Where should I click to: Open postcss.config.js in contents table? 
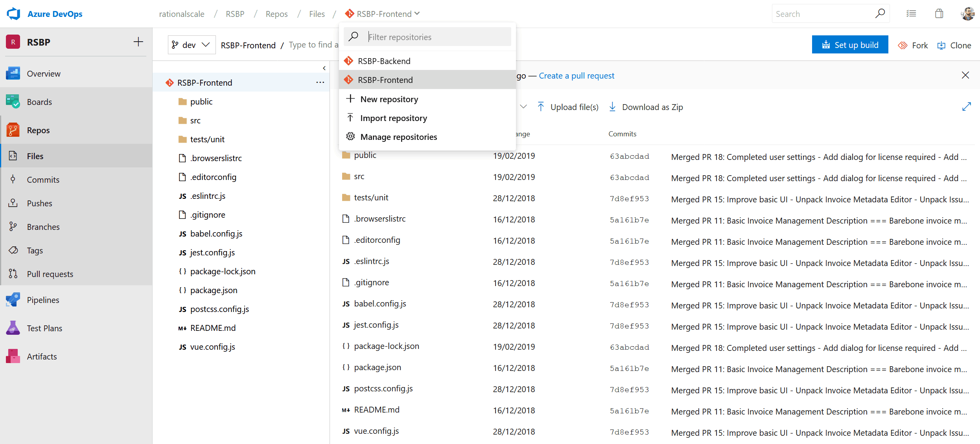click(383, 388)
